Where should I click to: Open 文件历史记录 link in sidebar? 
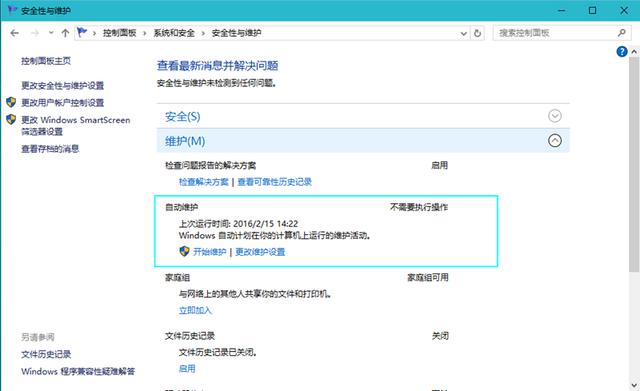46,354
